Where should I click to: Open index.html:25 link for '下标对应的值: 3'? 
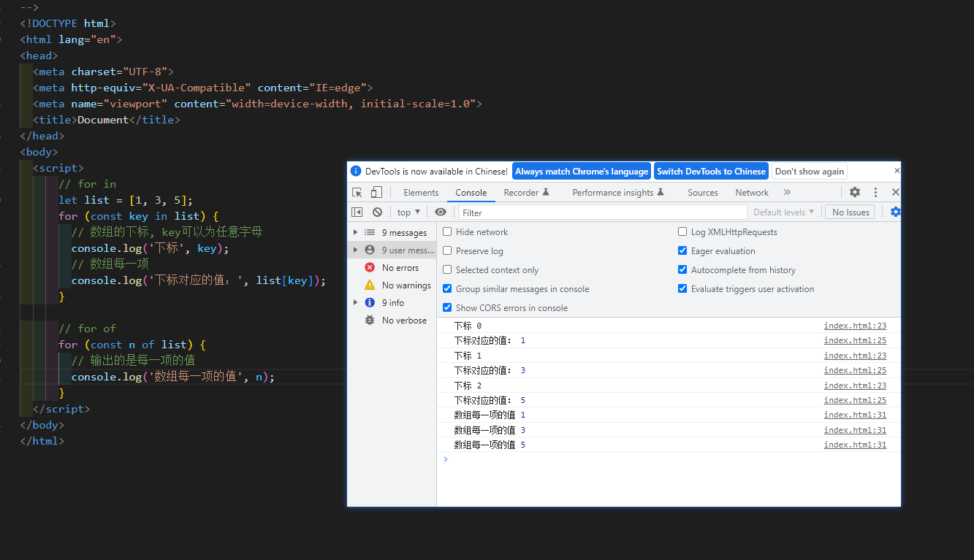pyautogui.click(x=855, y=371)
